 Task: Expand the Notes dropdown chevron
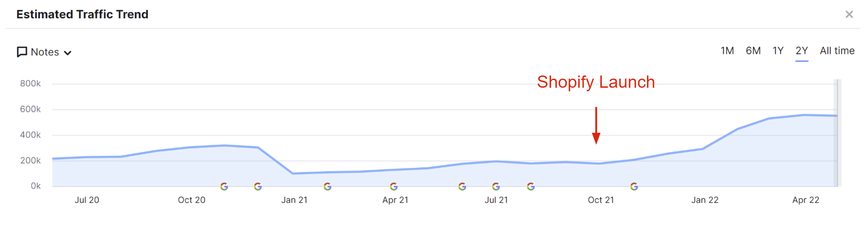[68, 53]
